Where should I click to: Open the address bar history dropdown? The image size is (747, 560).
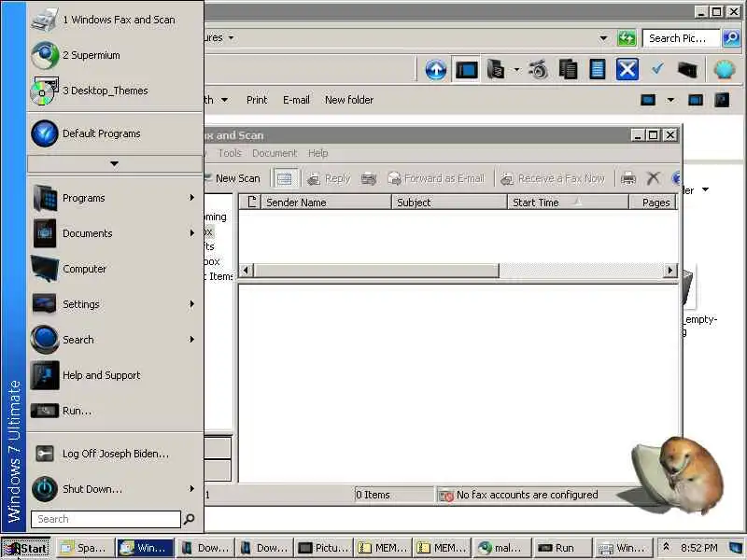603,38
